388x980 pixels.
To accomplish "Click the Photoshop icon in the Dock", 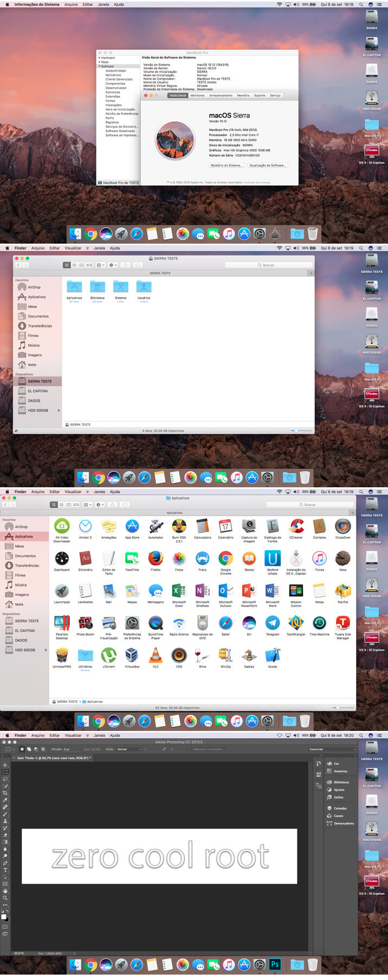I will (275, 964).
